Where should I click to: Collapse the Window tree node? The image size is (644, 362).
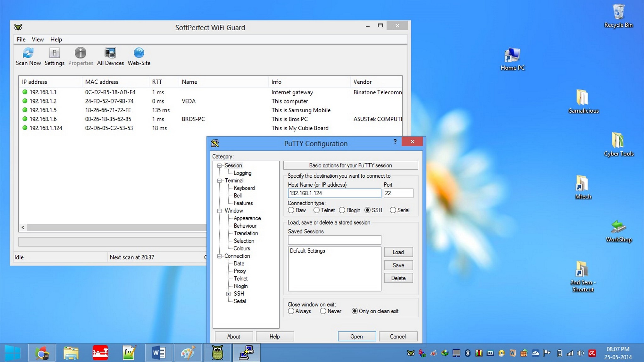click(219, 211)
